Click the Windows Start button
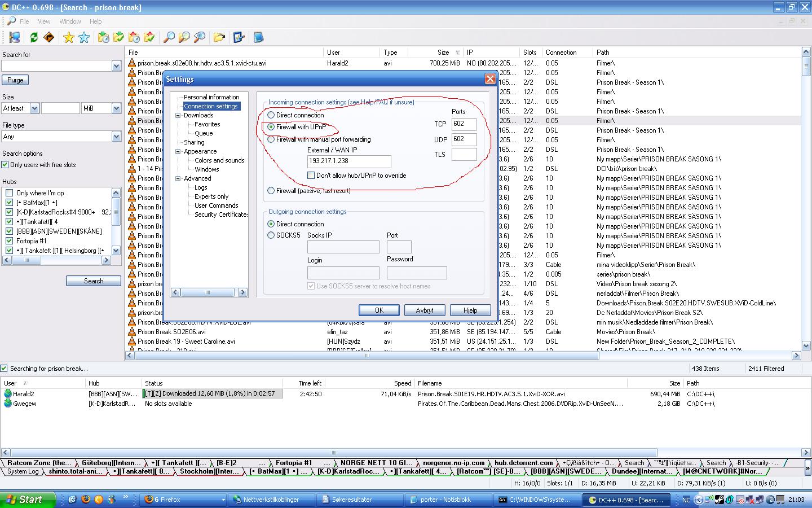The width and height of the screenshot is (812, 508). (28, 500)
